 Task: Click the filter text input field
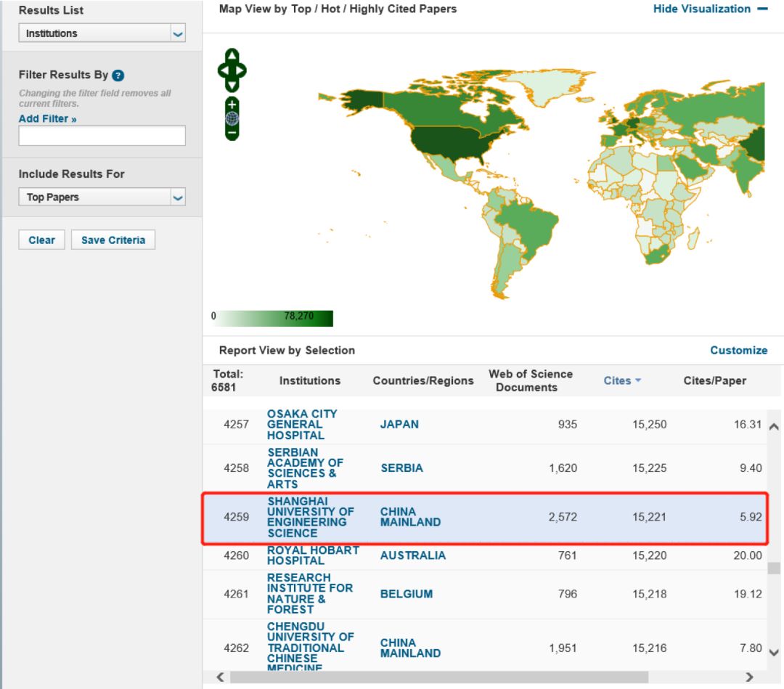coord(102,136)
